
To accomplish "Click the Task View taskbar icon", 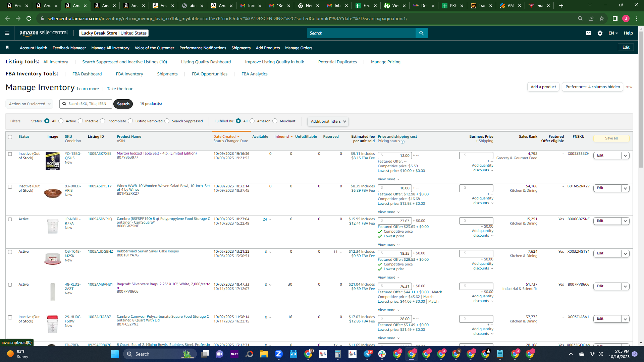I will pos(205,354).
